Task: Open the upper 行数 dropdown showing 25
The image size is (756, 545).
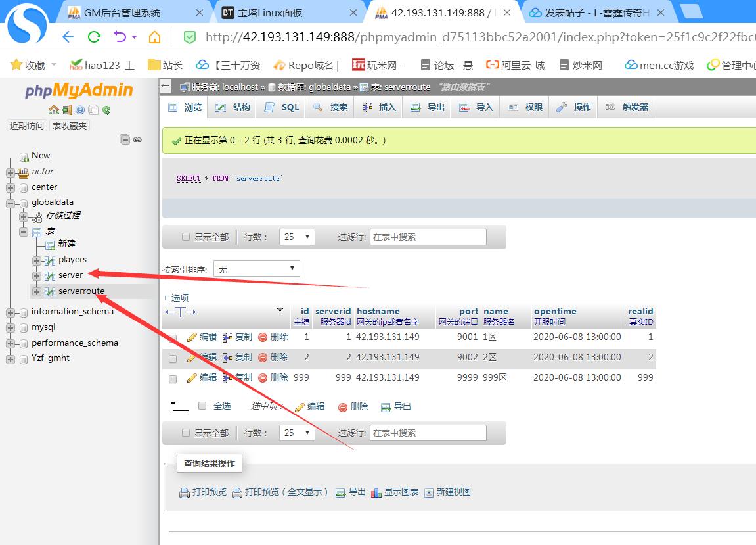Action: 297,237
